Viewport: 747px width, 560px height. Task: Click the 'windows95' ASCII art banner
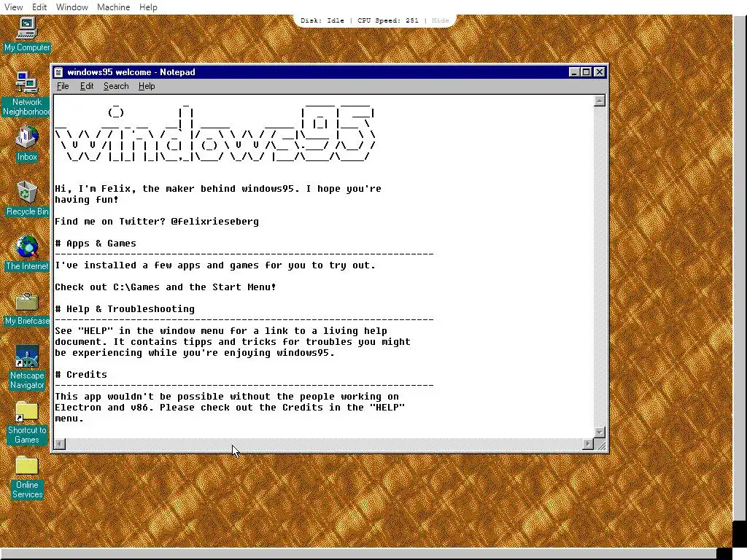pyautogui.click(x=215, y=133)
